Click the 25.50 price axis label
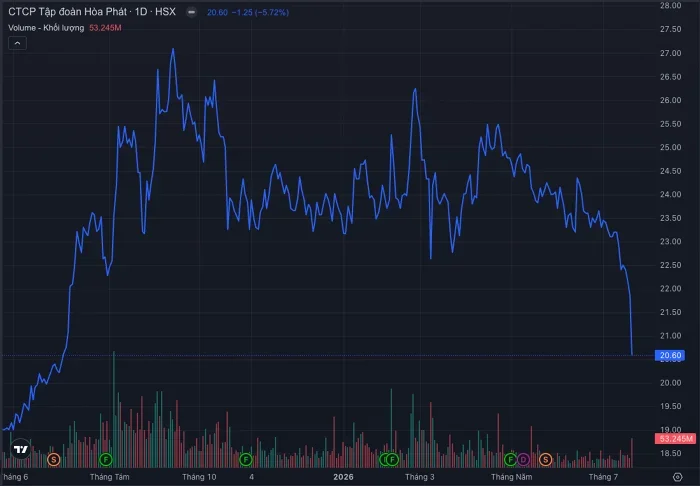This screenshot has height=486, width=700. [x=671, y=124]
